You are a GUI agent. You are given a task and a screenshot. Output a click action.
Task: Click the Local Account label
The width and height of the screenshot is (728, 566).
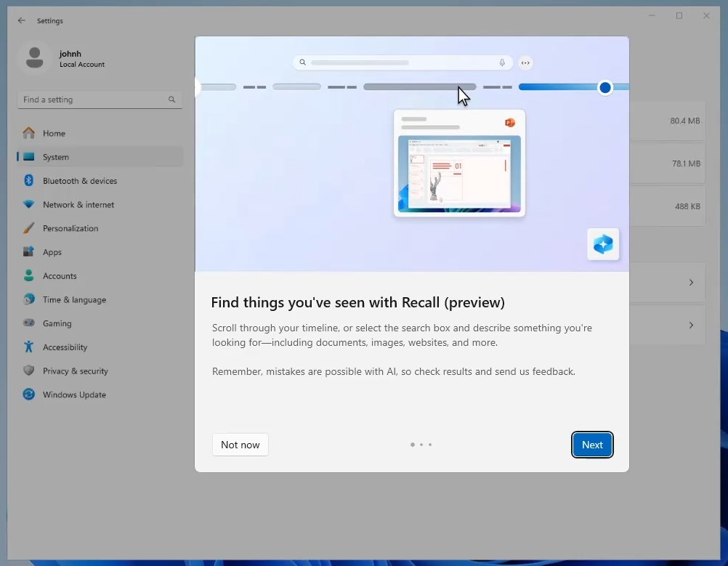[x=81, y=65]
